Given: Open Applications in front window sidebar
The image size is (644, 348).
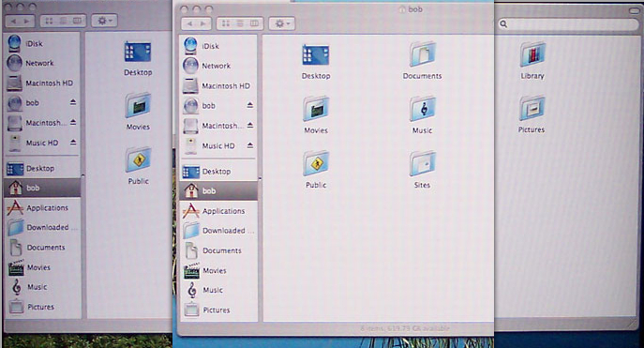Looking at the screenshot, I should click(218, 211).
